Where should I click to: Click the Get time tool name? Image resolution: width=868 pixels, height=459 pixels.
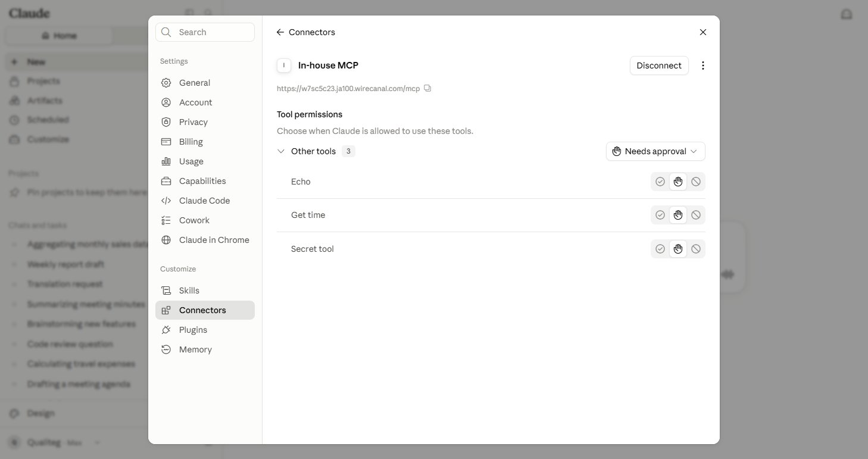tap(308, 215)
